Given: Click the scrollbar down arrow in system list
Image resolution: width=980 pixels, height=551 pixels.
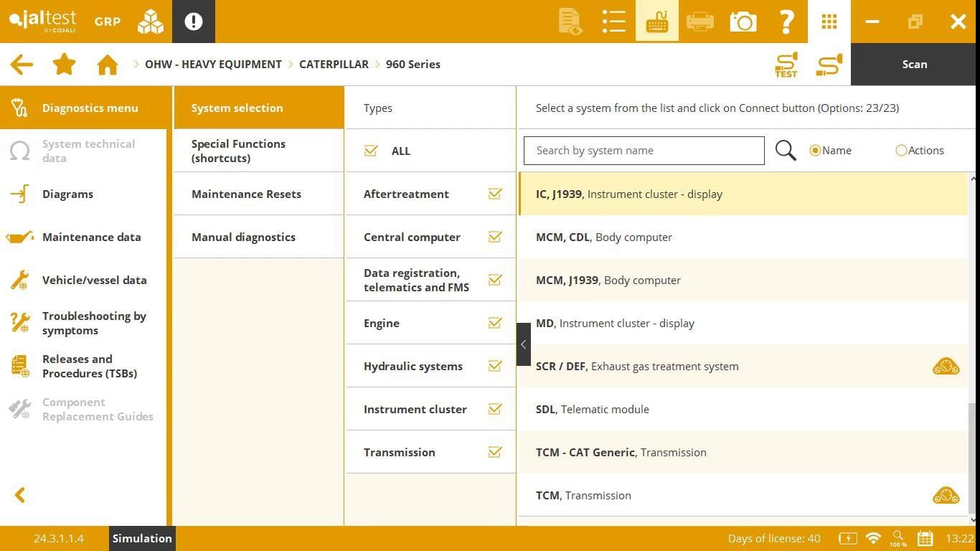Looking at the screenshot, I should (x=973, y=519).
